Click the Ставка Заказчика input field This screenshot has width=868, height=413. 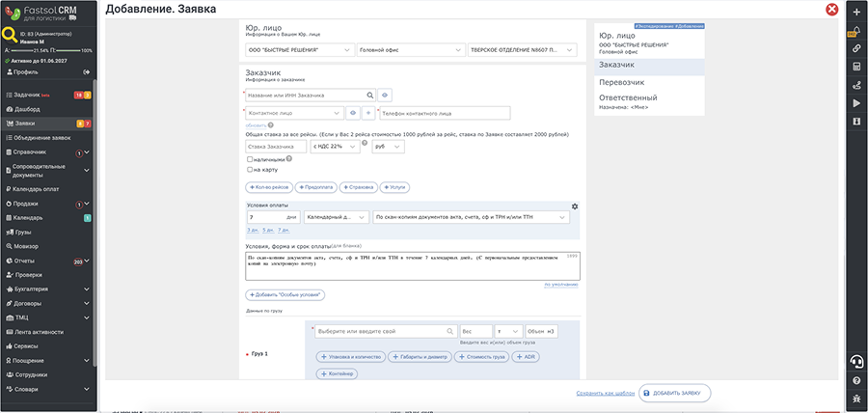[x=277, y=146]
